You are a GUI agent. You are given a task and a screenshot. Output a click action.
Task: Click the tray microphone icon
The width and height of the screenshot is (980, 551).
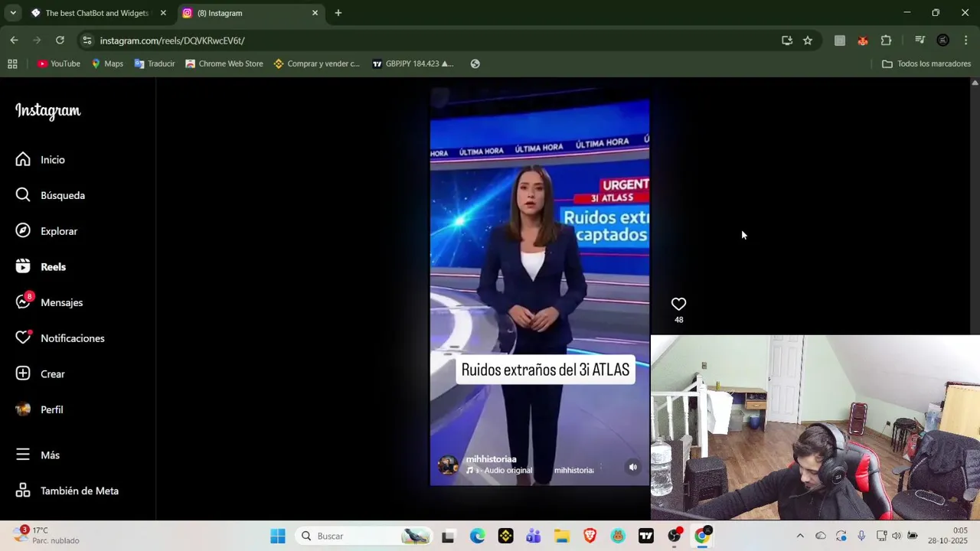(861, 536)
